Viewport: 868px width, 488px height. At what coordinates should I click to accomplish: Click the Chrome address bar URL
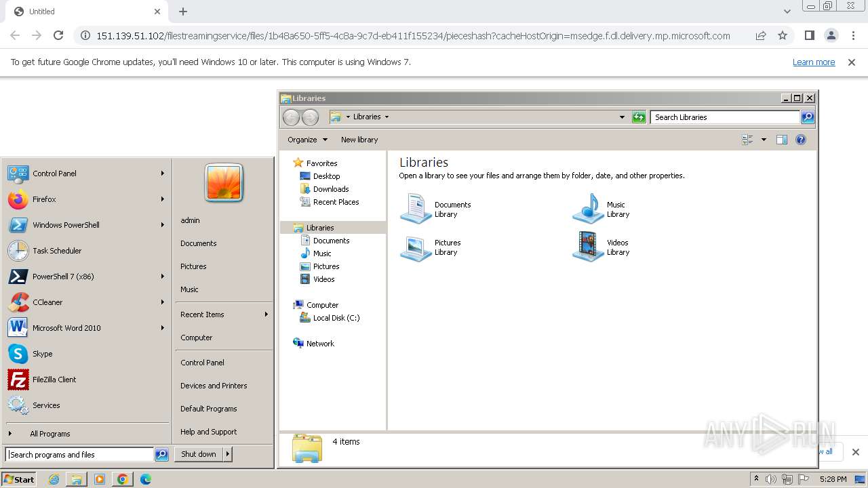pyautogui.click(x=413, y=35)
